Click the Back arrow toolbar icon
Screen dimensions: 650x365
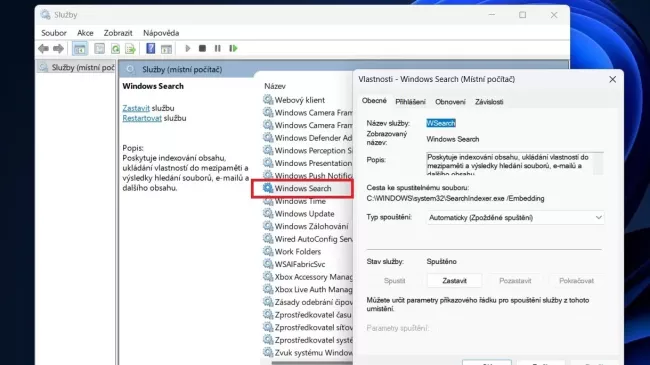(43, 49)
